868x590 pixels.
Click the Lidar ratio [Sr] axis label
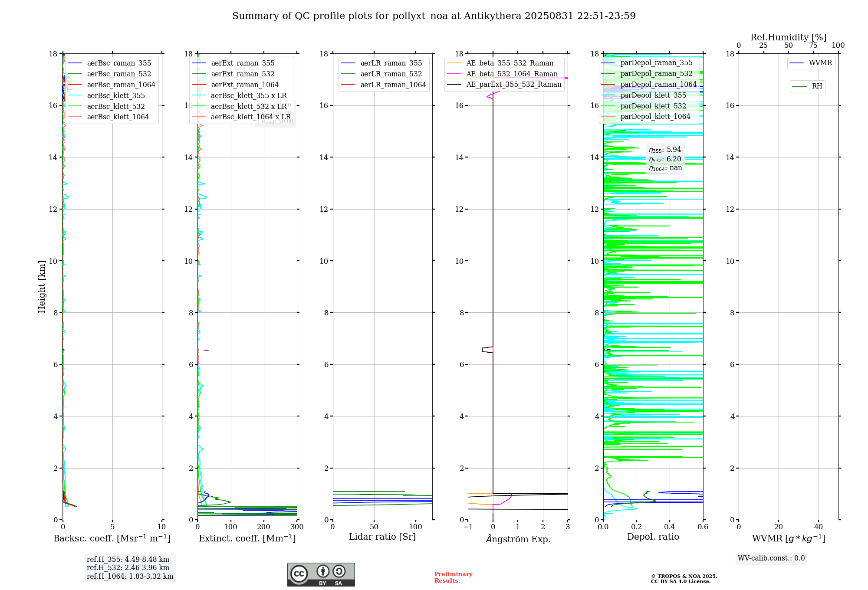[382, 537]
